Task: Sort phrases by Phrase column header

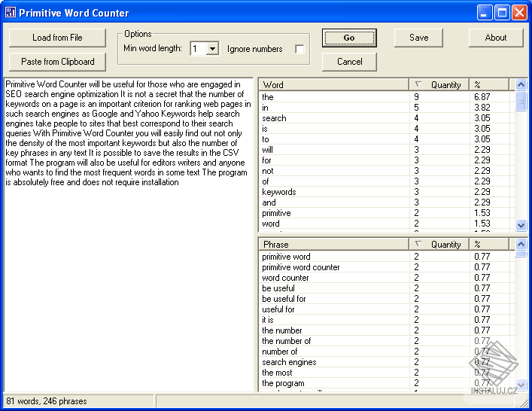Action: click(x=333, y=245)
